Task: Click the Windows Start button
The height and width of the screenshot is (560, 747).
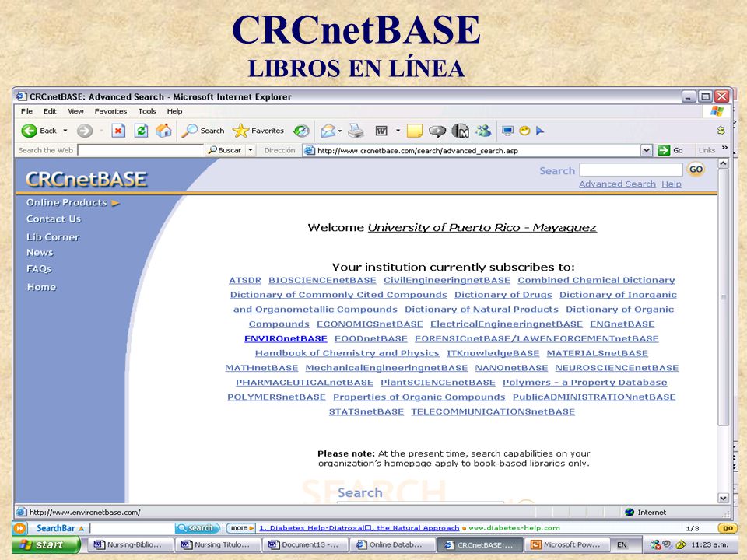Action: pyautogui.click(x=46, y=544)
